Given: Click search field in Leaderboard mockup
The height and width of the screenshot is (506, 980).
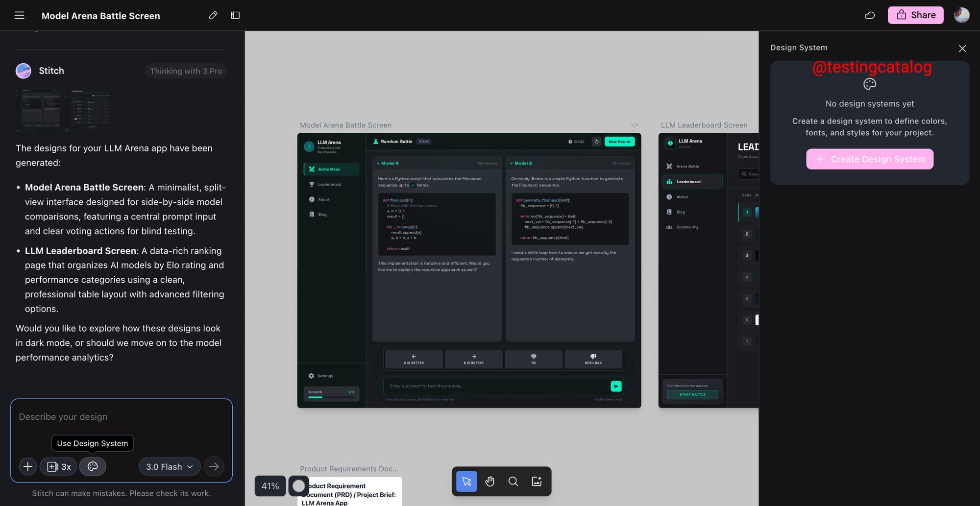Looking at the screenshot, I should pyautogui.click(x=748, y=174).
